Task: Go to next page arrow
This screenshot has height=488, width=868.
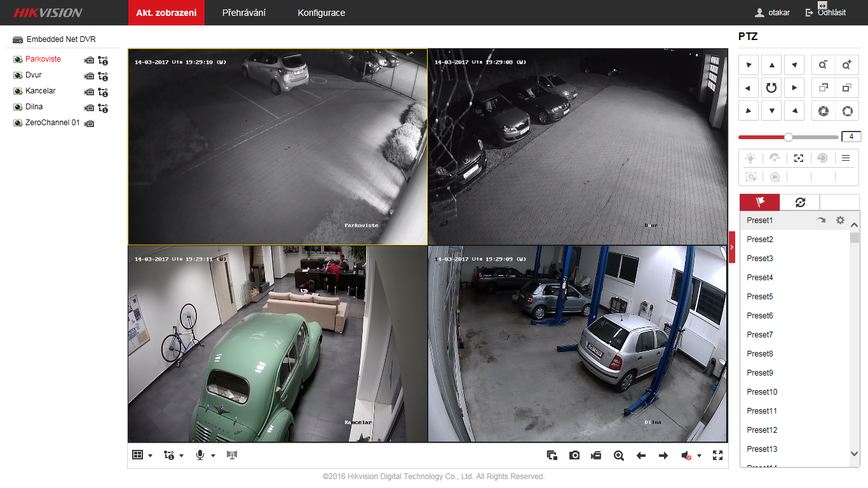Action: (x=663, y=456)
